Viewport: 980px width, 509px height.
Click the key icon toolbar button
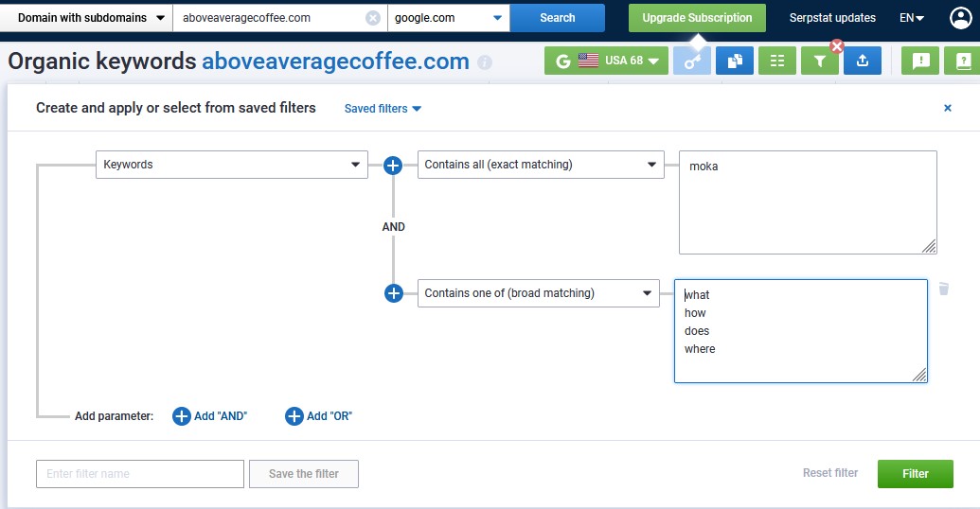point(692,61)
